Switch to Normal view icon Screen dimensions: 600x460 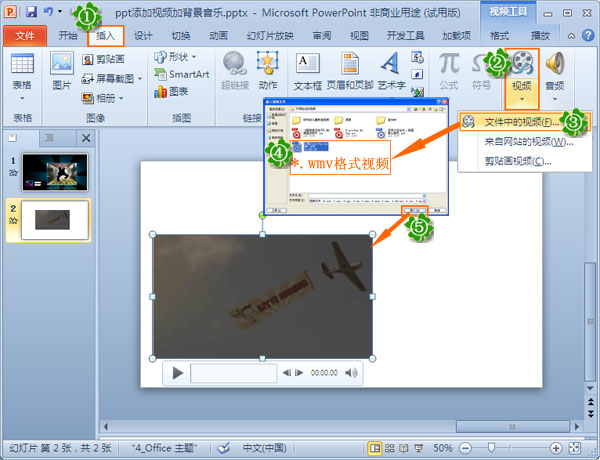375,448
